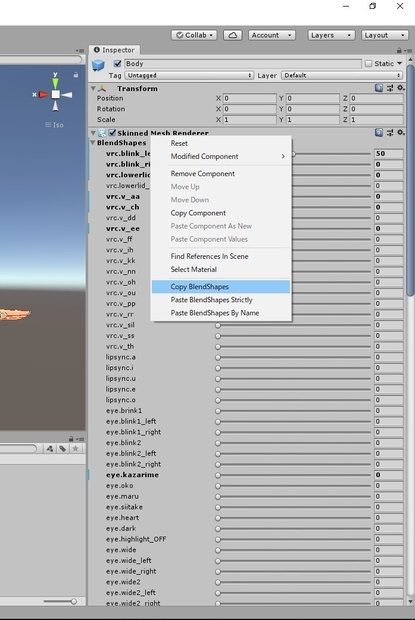The height and width of the screenshot is (620, 415).
Task: Click the vrc.blink value field showing 50
Action: tap(389, 153)
